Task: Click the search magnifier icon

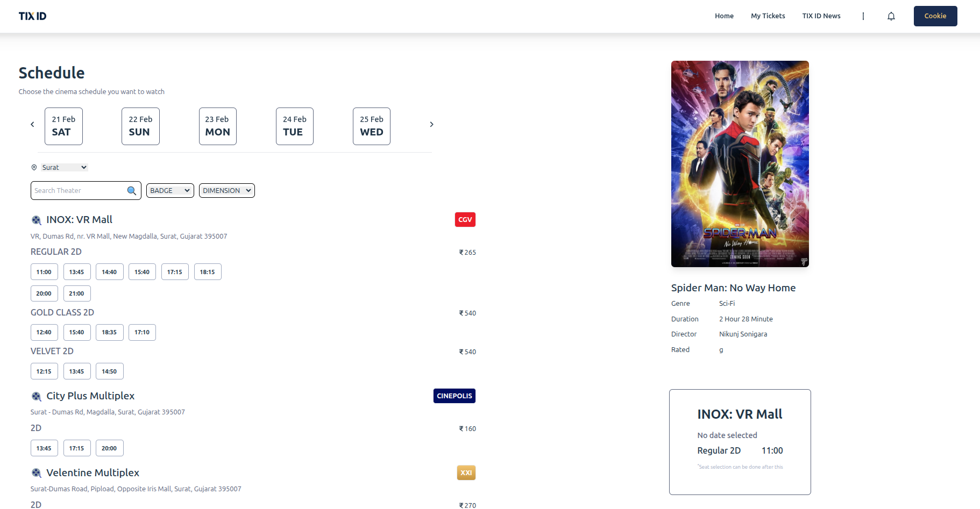Action: [131, 191]
